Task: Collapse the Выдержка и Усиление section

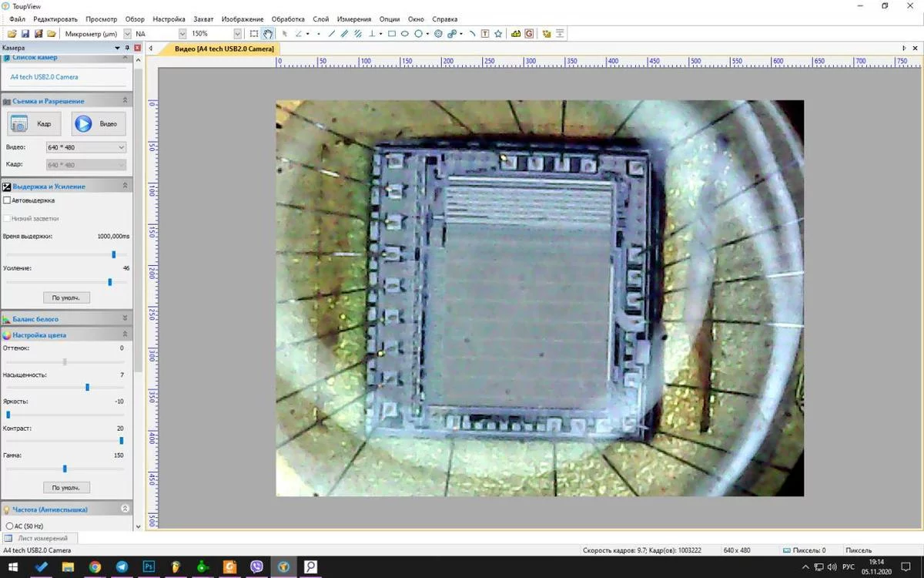Action: coord(125,187)
